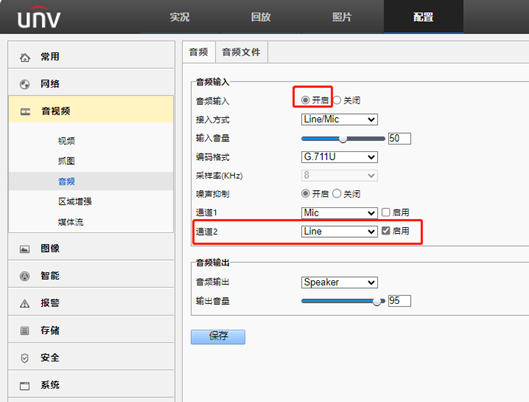Open the Line/Mic 接入方式 dropdown
The width and height of the screenshot is (529, 402).
[339, 119]
